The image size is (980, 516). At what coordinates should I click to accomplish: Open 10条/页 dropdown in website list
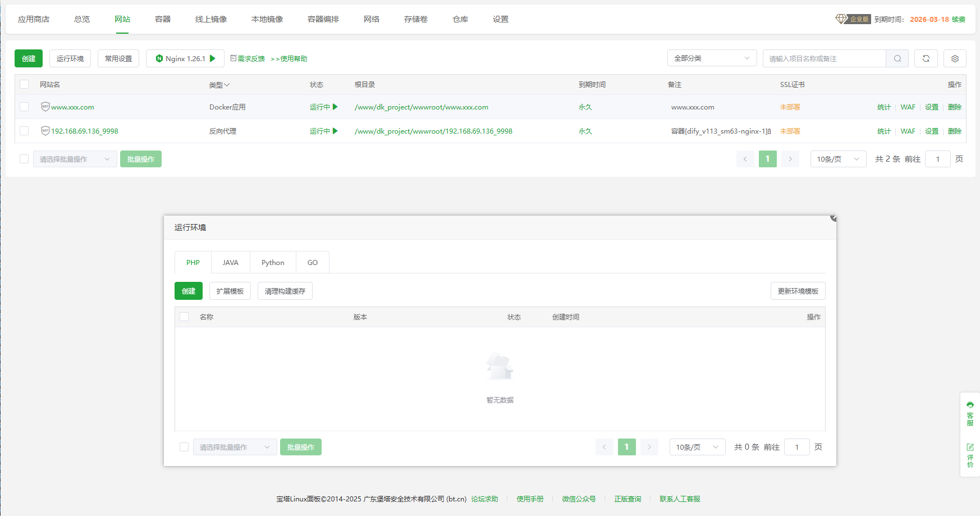pos(837,159)
